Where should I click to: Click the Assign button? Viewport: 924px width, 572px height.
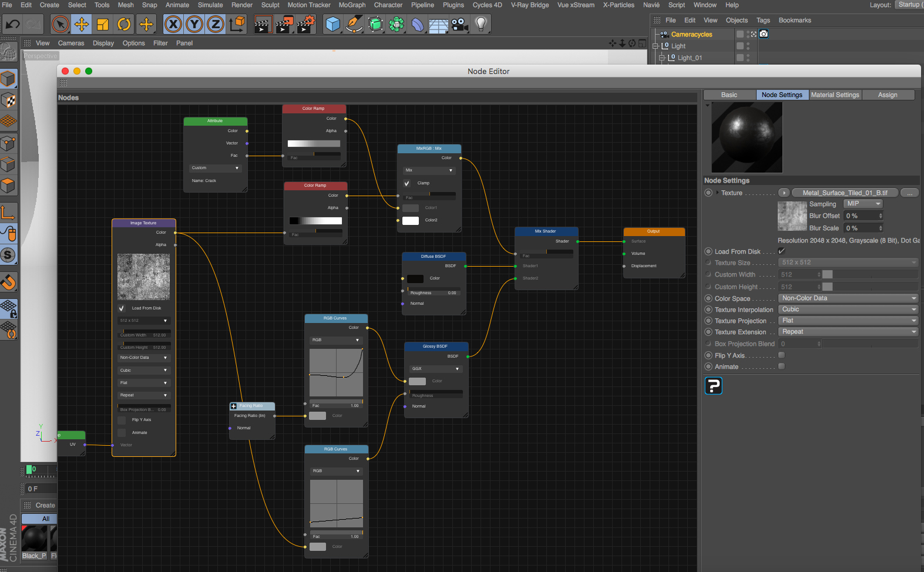click(887, 95)
